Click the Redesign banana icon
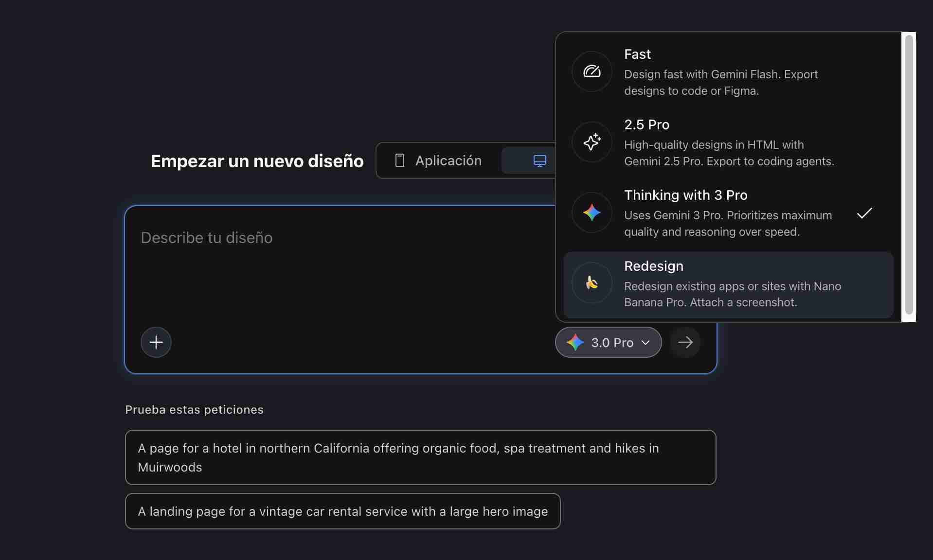Screen dimensions: 933x560 tap(592, 283)
